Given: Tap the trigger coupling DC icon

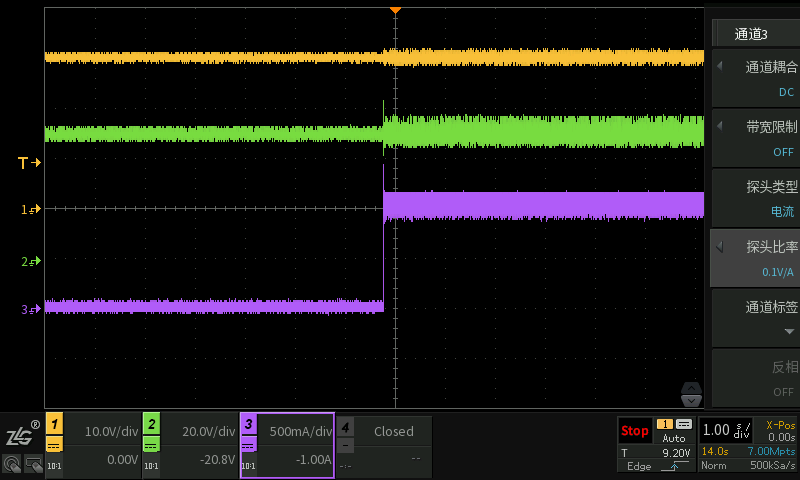Looking at the screenshot, I should click(684, 424).
